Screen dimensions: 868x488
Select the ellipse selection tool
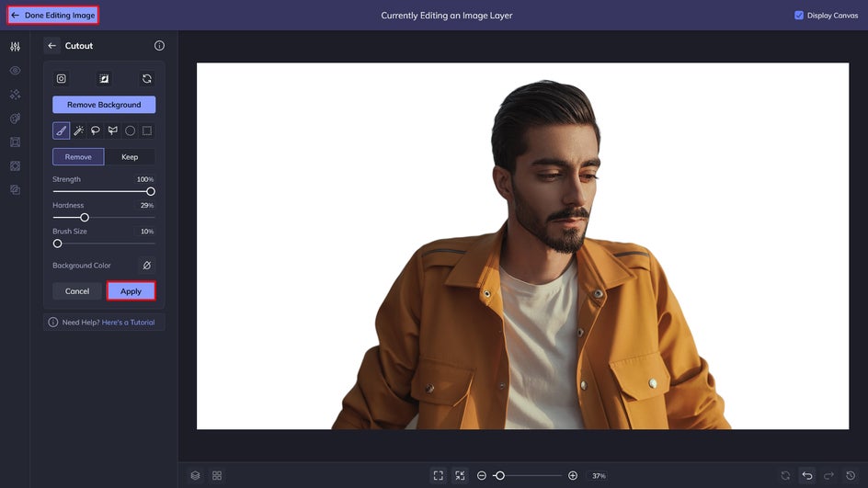coord(130,131)
